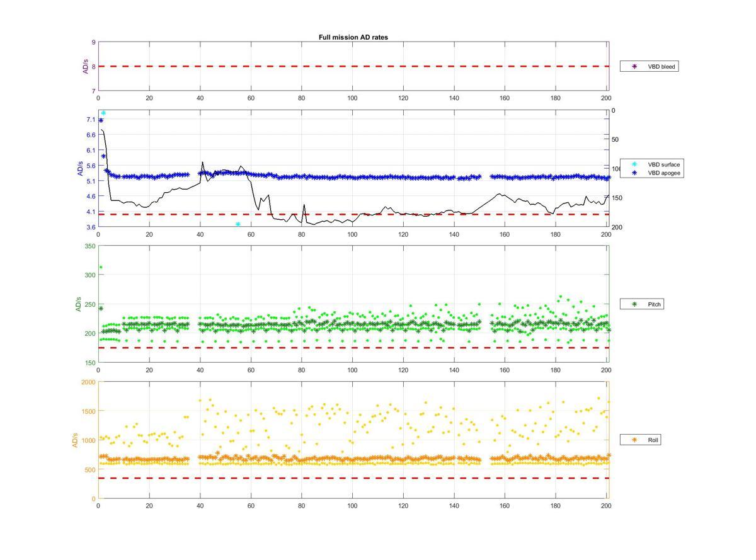Screen dimensions: 756x560
Task: Click the orange star marker in Roll legend
Action: coord(634,440)
